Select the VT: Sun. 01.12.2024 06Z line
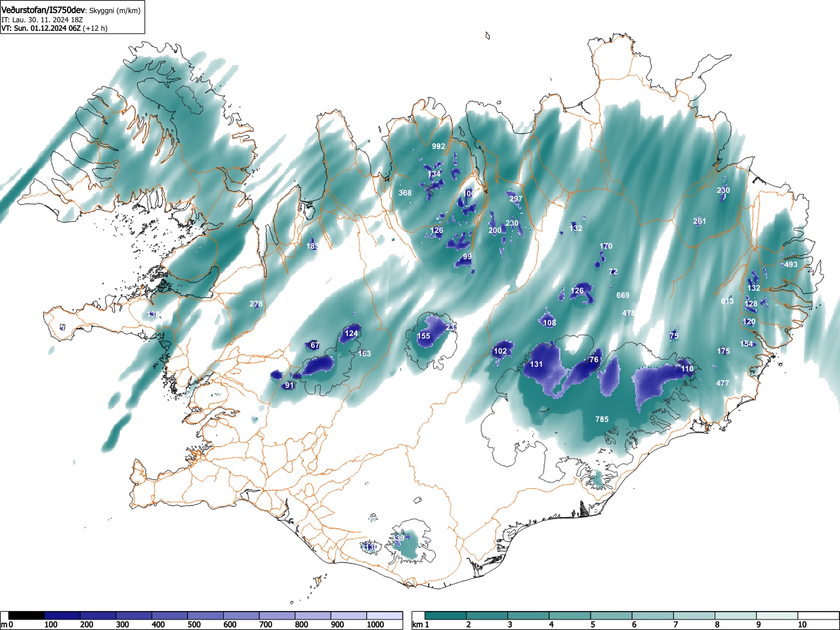This screenshot has height=630, width=840. click(41, 28)
